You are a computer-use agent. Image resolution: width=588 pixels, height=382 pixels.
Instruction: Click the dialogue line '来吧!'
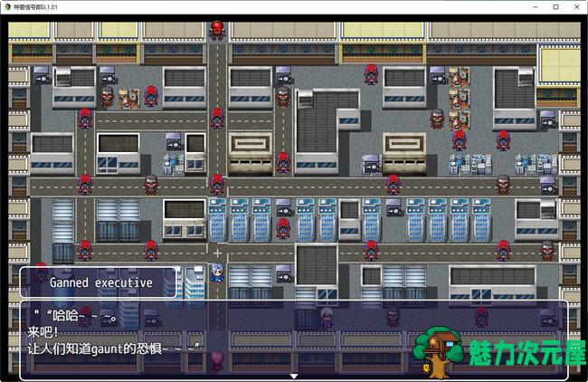(43, 332)
